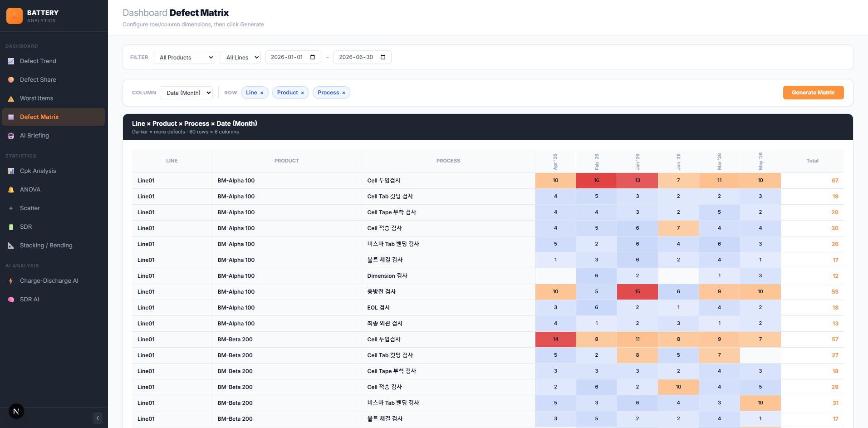This screenshot has height=428, width=868.
Task: Click the LINE column header
Action: 172,161
